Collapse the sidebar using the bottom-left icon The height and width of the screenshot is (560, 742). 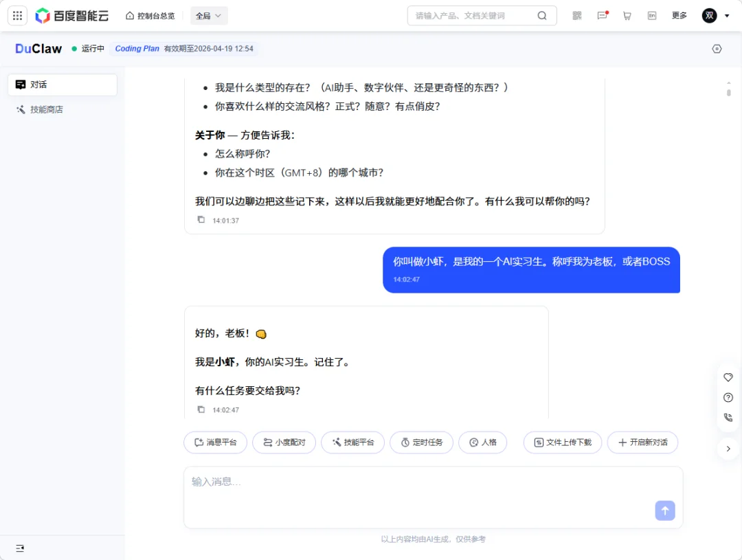click(19, 548)
